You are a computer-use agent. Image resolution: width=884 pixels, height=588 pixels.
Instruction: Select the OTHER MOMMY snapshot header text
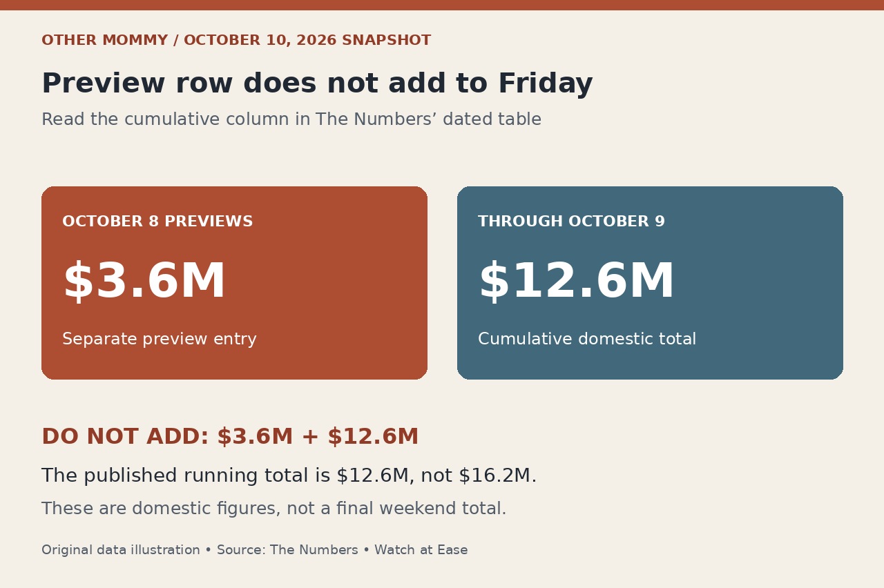point(236,41)
